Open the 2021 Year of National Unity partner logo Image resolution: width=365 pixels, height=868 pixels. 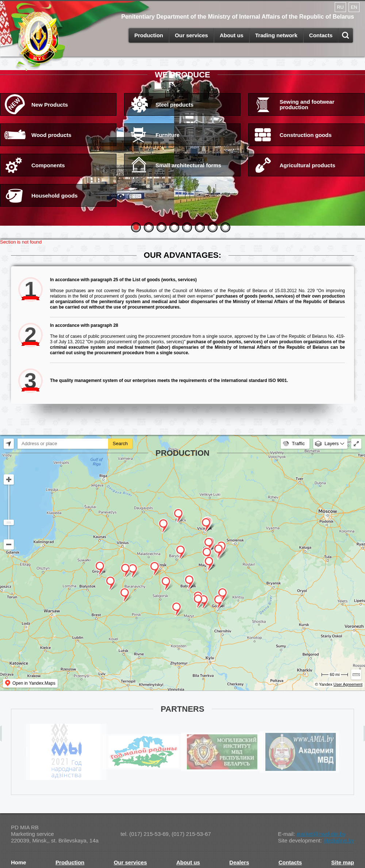(66, 752)
